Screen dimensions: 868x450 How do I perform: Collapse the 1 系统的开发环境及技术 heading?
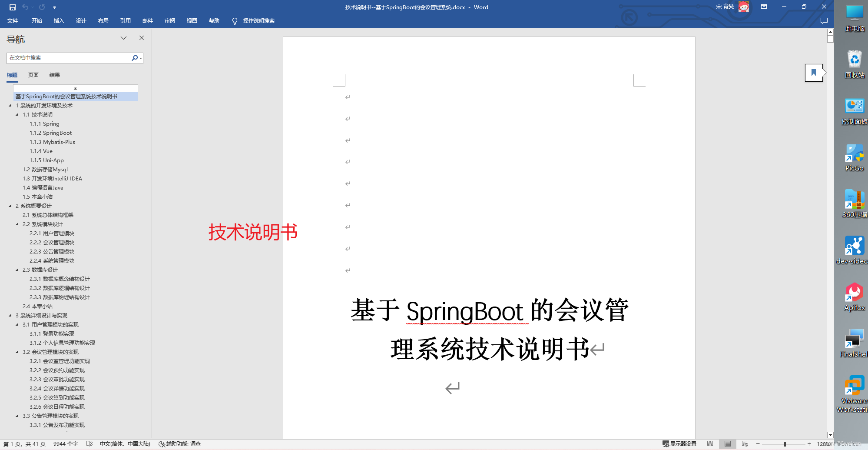[x=10, y=105]
